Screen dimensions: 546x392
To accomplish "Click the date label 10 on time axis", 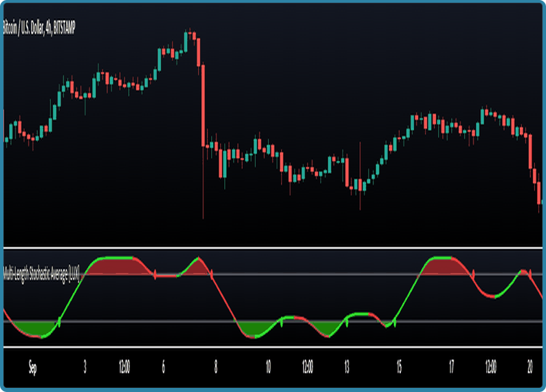I will [x=268, y=367].
